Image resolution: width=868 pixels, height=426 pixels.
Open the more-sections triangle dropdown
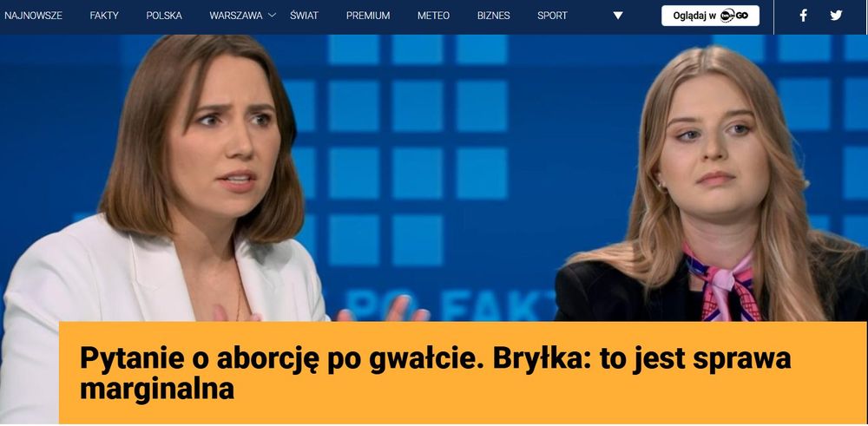tap(618, 16)
